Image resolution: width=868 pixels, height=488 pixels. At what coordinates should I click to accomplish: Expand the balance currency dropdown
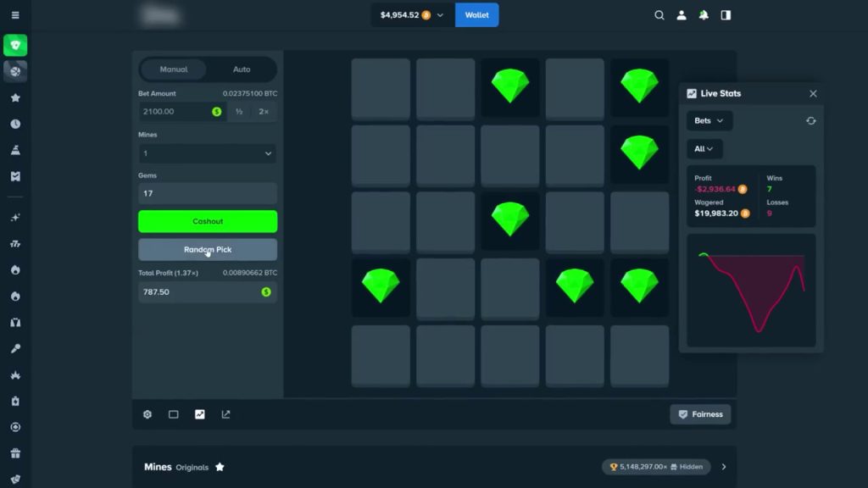coord(440,15)
